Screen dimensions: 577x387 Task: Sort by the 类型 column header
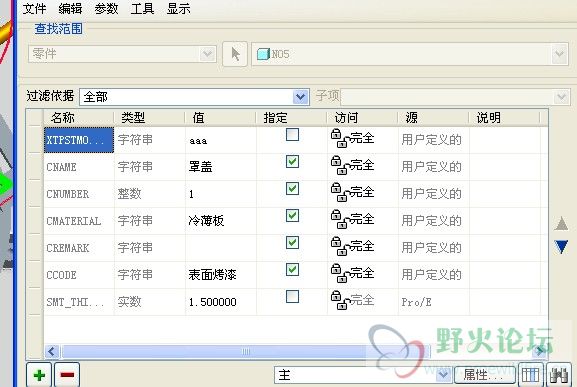pos(149,118)
